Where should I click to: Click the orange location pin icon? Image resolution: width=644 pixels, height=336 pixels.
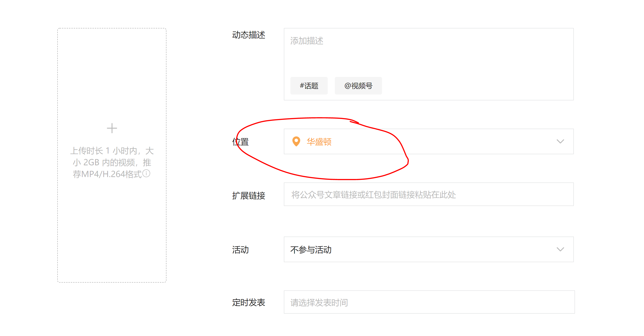[x=296, y=142]
